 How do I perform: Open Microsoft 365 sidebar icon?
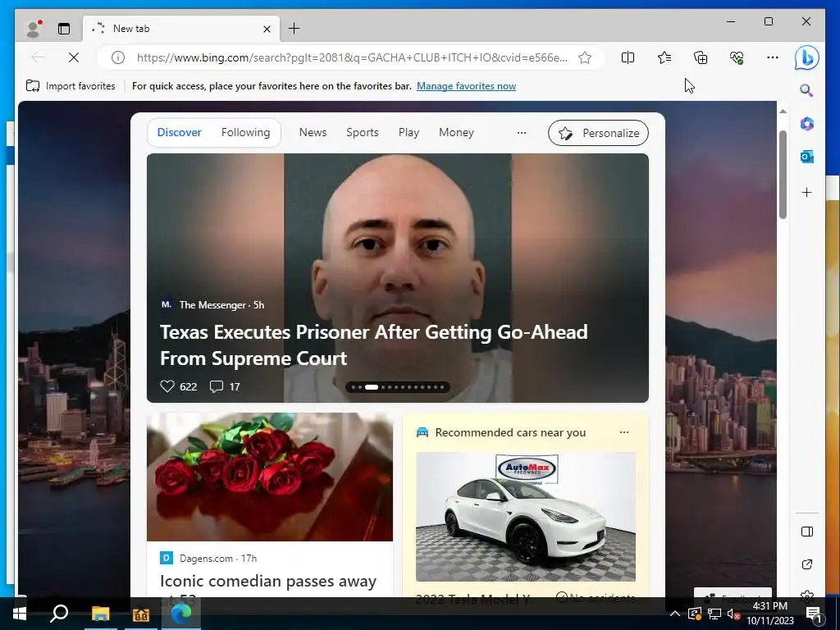click(x=807, y=124)
